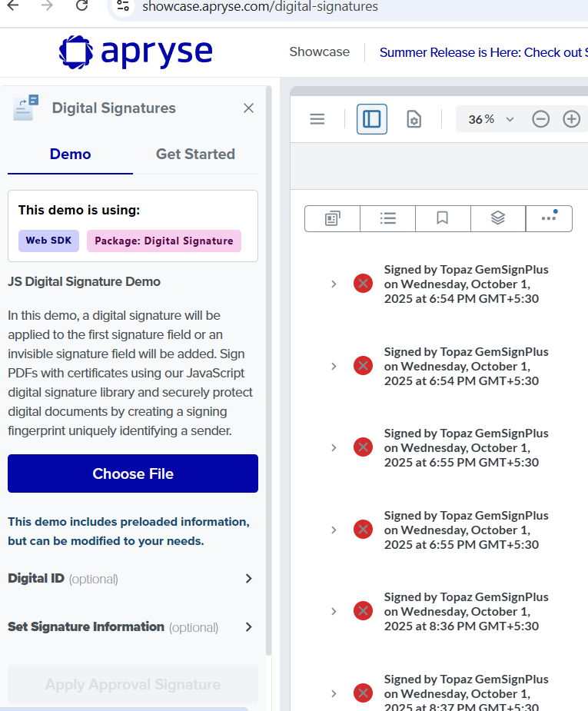Open the bookmarks panel tab

(x=443, y=218)
